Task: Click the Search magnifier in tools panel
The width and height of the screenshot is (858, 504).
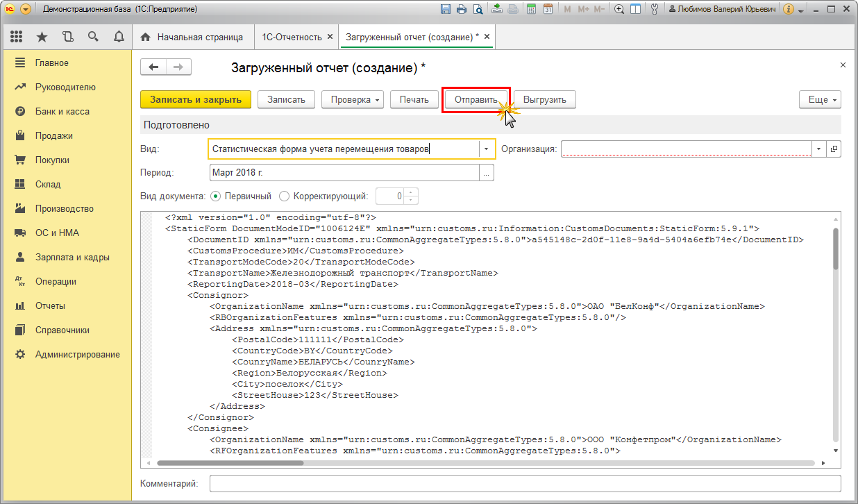Action: coord(93,37)
